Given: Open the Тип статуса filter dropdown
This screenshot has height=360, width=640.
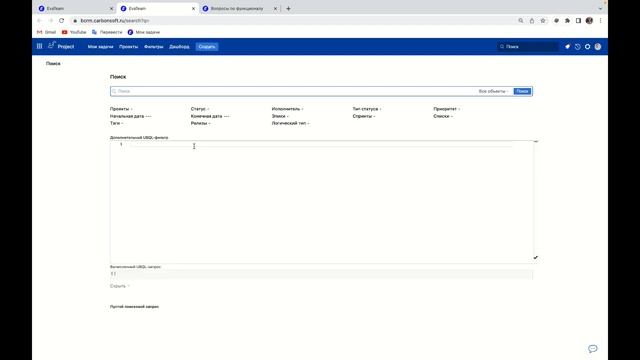Looking at the screenshot, I should [x=367, y=109].
